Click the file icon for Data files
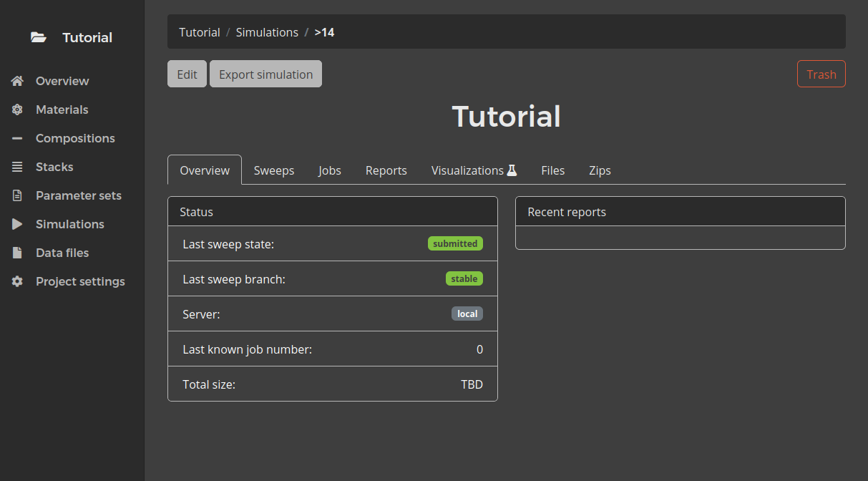Image resolution: width=868 pixels, height=481 pixels. (18, 253)
